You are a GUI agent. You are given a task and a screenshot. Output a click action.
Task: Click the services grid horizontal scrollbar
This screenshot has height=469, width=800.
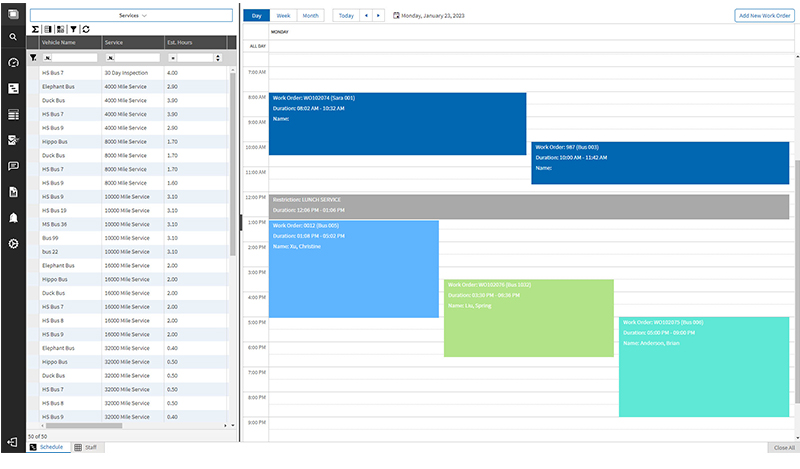click(84, 425)
